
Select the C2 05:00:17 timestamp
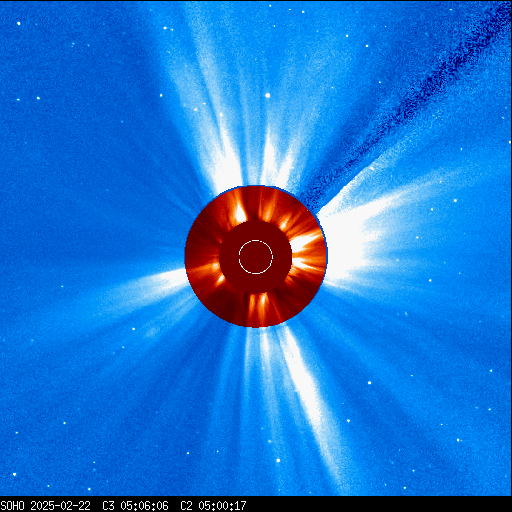(213, 506)
